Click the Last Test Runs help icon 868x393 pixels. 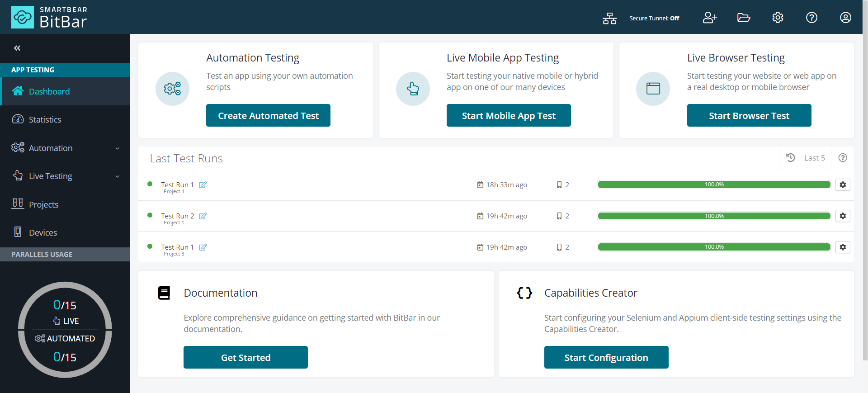[x=843, y=158]
